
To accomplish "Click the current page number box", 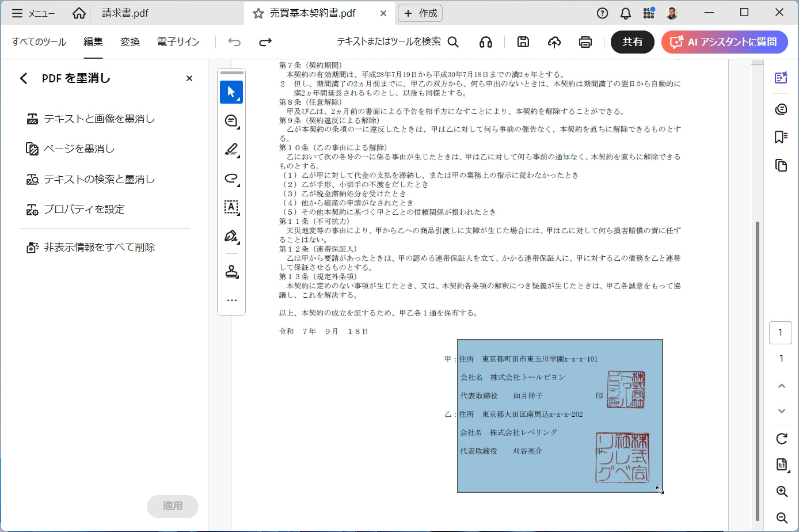I will coord(781,332).
